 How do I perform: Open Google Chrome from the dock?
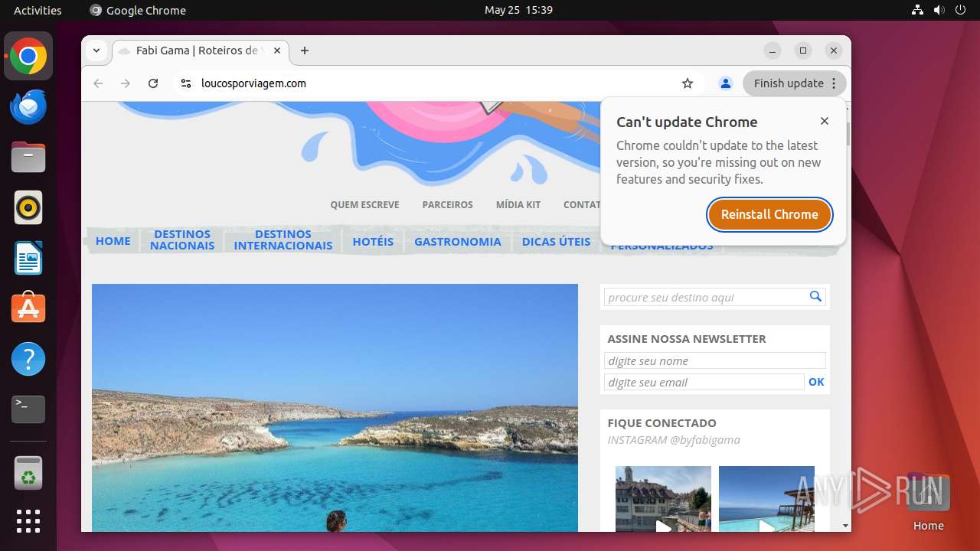pyautogui.click(x=28, y=57)
